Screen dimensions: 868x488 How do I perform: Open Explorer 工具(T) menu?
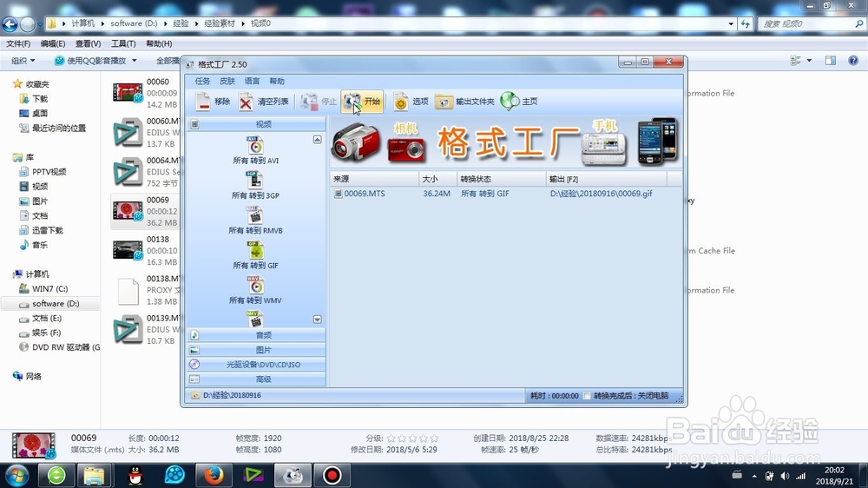123,43
